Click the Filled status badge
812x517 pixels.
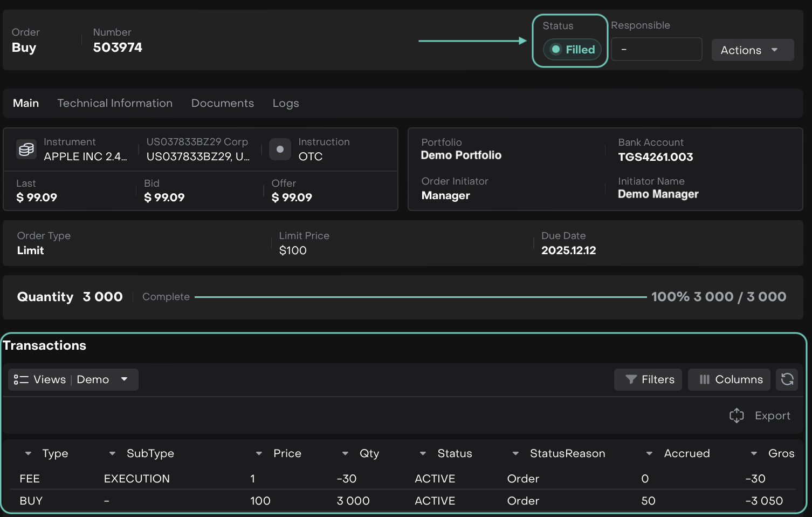click(x=572, y=50)
